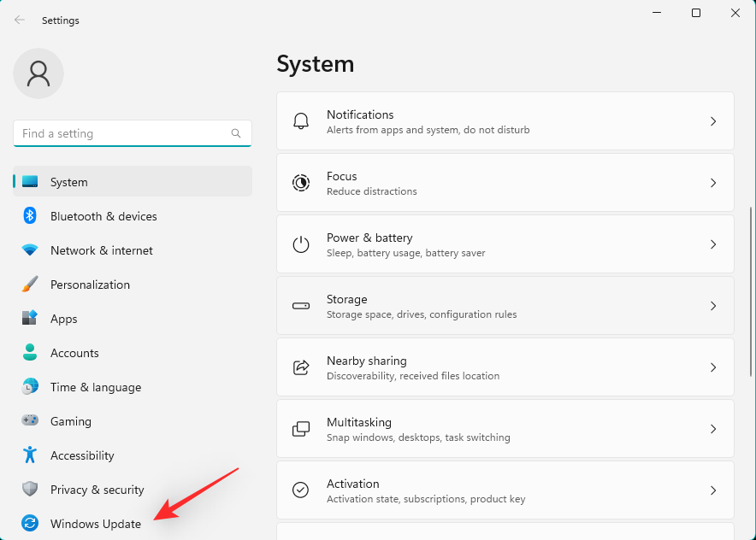
Task: Click the Bluetooth & devices icon
Action: (x=30, y=216)
